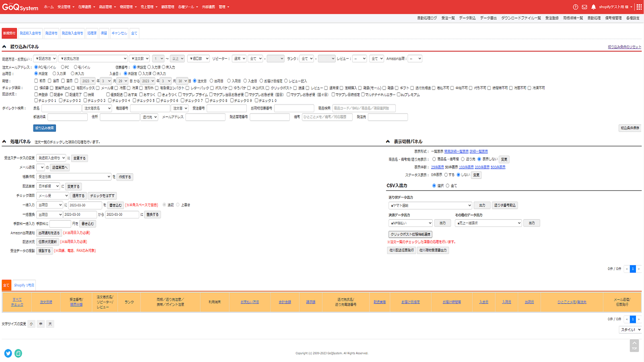Check the 横収書 checkbox in チェック項目
This screenshot has width=644, height=362.
coord(36,87)
